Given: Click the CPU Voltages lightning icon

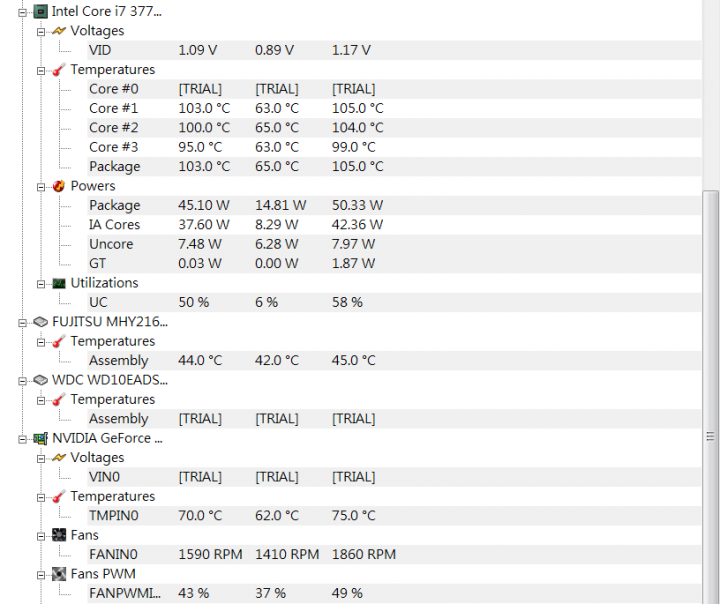Looking at the screenshot, I should (59, 31).
